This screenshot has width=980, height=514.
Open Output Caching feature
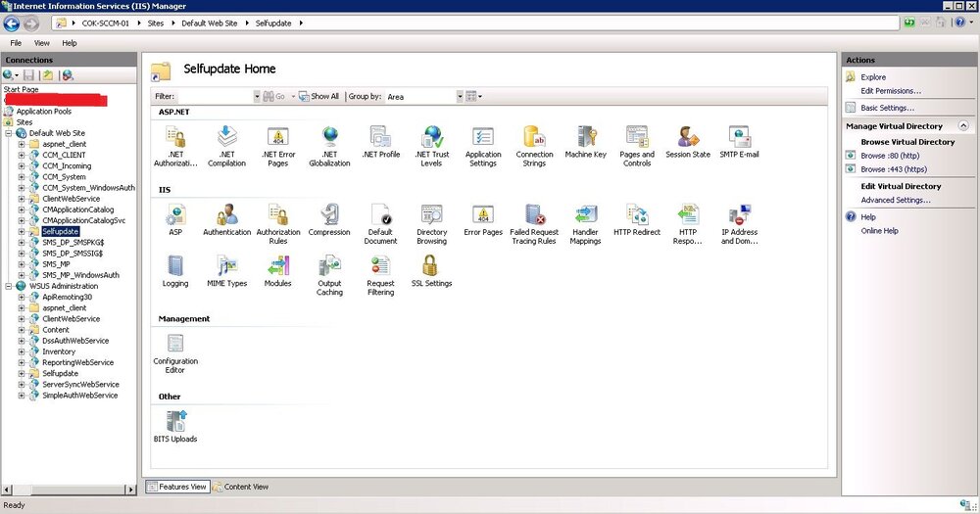pyautogui.click(x=329, y=275)
